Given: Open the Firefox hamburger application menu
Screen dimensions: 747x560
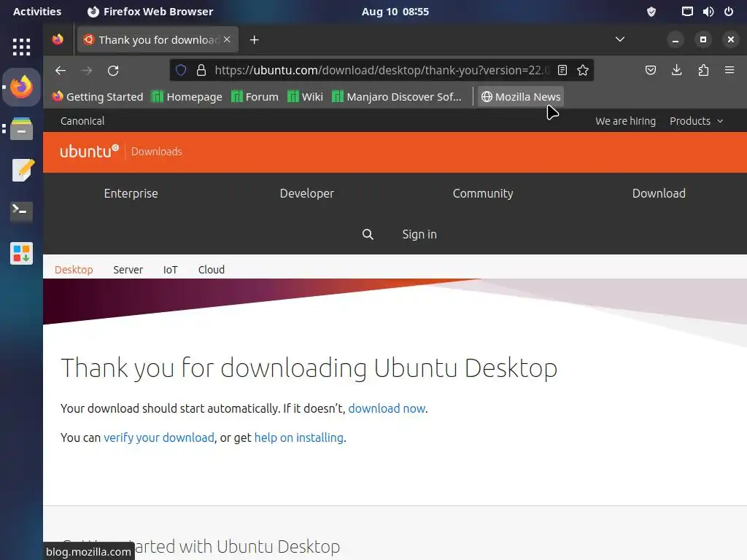Looking at the screenshot, I should (x=729, y=71).
